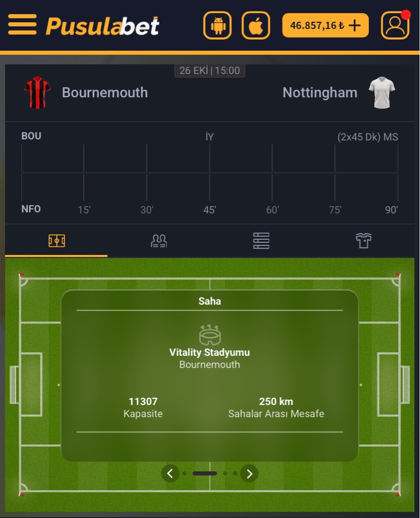420x518 pixels.
Task: Click the Pusulabet logo
Action: coord(103,25)
